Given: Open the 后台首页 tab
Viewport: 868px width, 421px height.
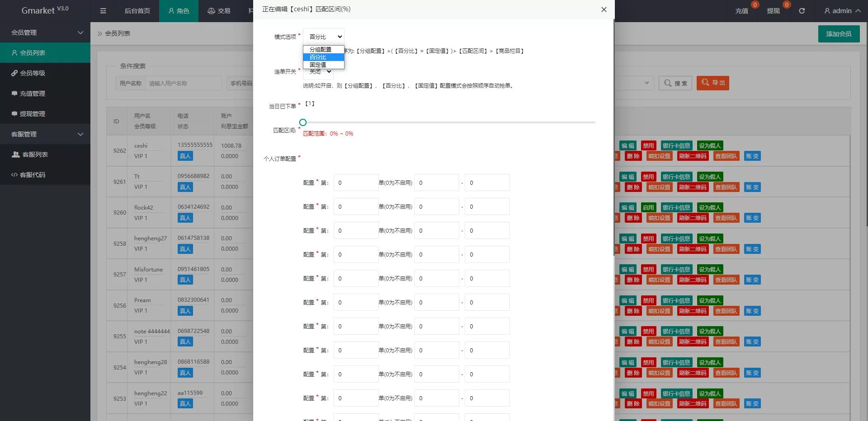Looking at the screenshot, I should (x=137, y=11).
